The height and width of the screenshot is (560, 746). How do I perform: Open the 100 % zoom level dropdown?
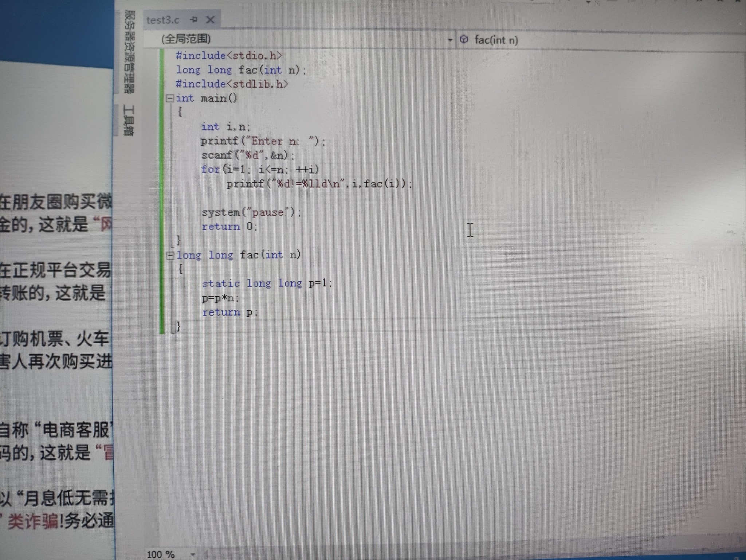193,554
